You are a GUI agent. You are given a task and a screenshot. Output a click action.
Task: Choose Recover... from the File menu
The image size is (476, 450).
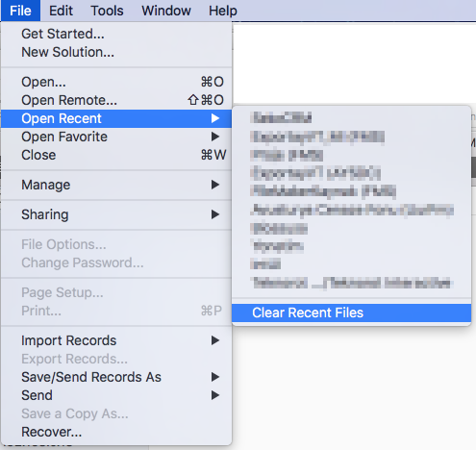click(116, 432)
